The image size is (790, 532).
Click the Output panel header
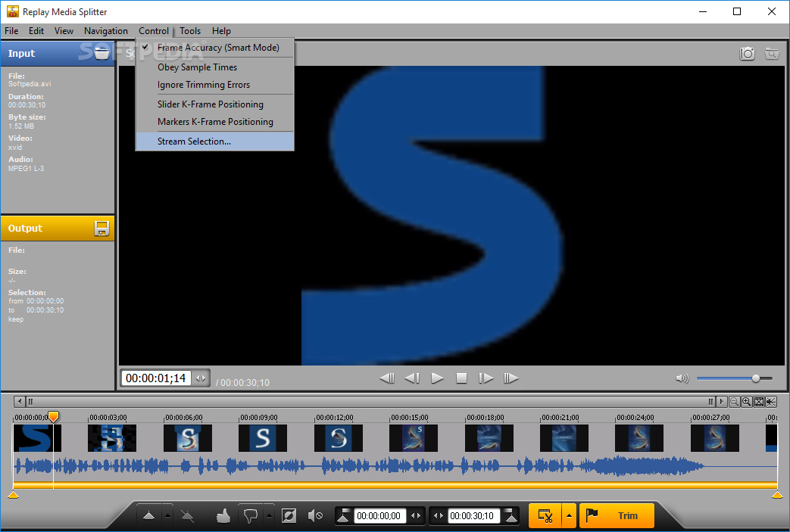[58, 229]
